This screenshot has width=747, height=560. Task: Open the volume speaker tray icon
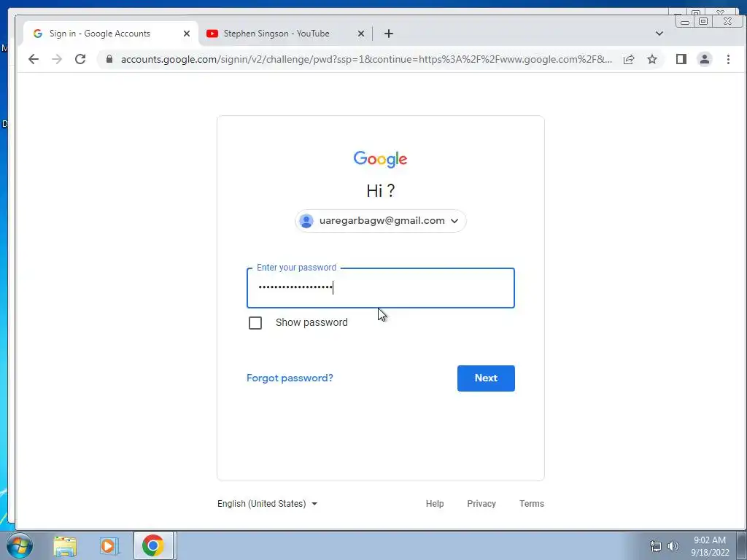[x=673, y=546]
